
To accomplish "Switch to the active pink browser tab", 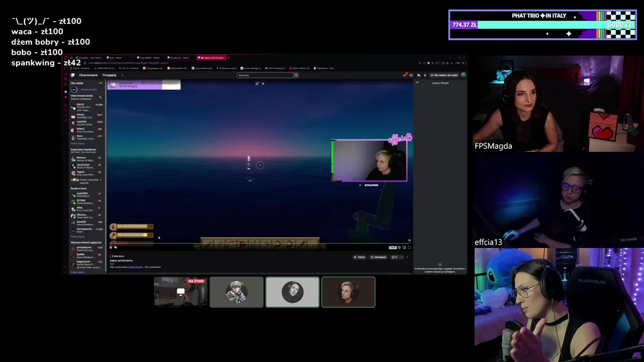I will point(212,58).
